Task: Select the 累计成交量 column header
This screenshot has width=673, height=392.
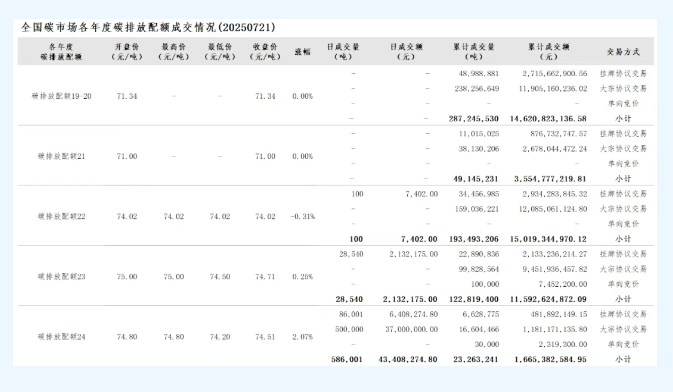Action: [474, 52]
